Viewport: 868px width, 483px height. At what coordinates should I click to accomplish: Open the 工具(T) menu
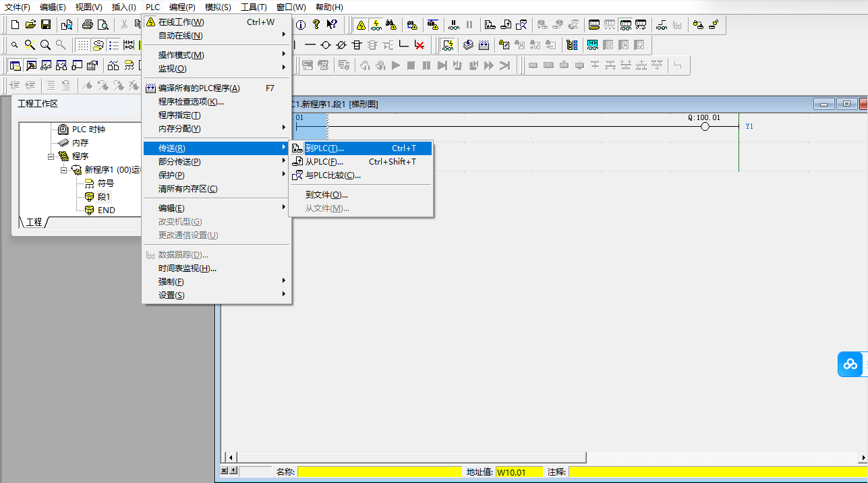[254, 7]
